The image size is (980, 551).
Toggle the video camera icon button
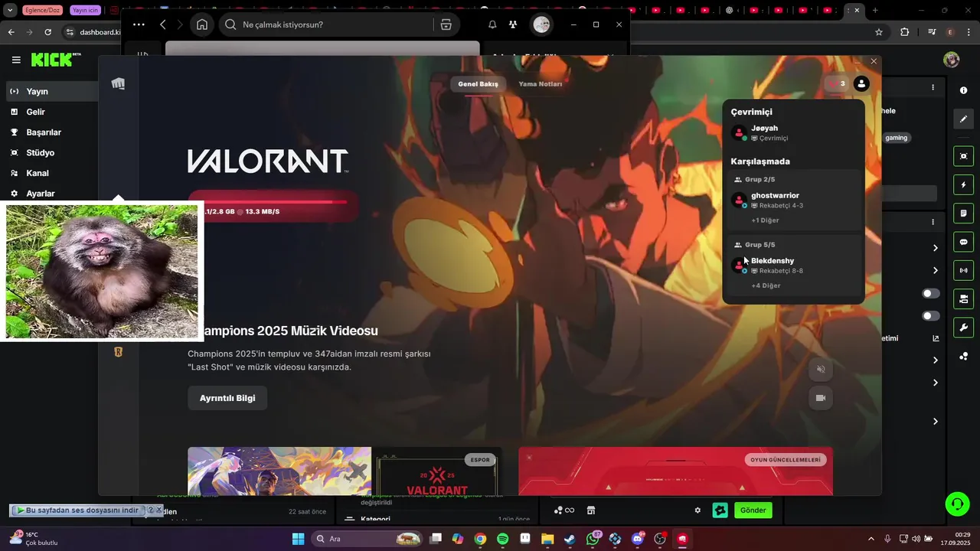click(821, 398)
